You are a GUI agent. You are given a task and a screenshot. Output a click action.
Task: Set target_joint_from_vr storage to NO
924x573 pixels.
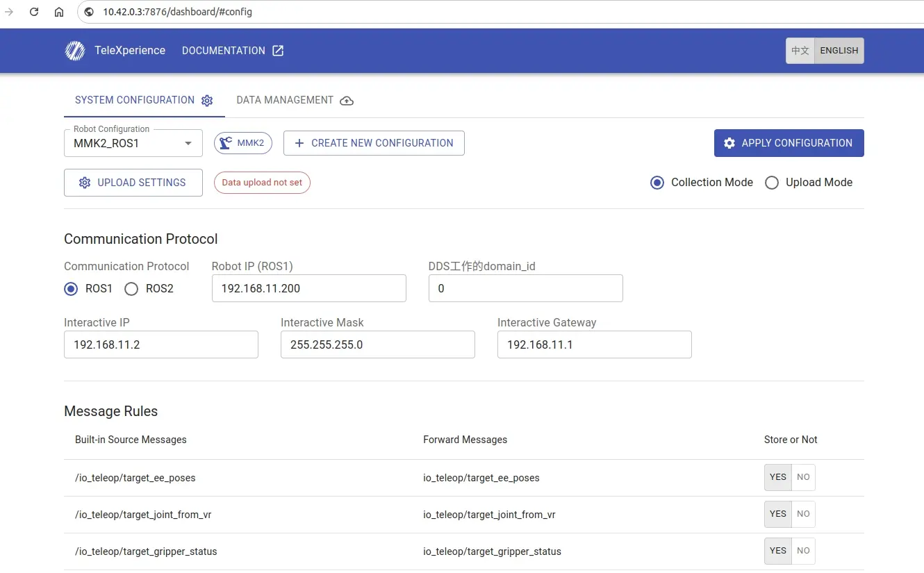tap(803, 514)
